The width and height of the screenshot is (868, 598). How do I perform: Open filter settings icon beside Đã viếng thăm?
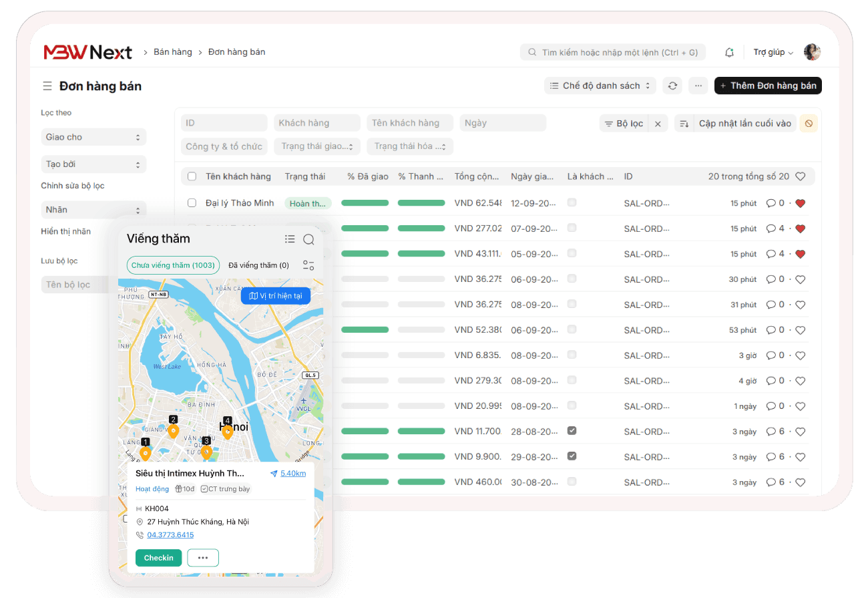[308, 265]
